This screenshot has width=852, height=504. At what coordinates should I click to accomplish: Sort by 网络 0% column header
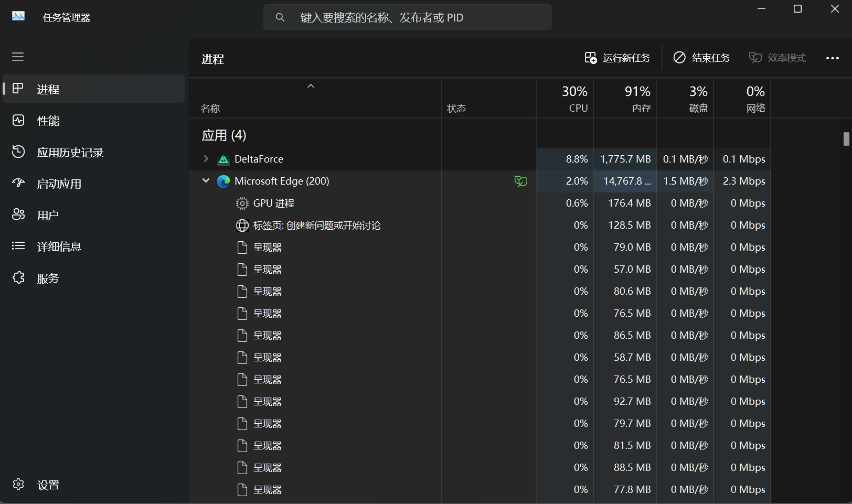click(742, 99)
